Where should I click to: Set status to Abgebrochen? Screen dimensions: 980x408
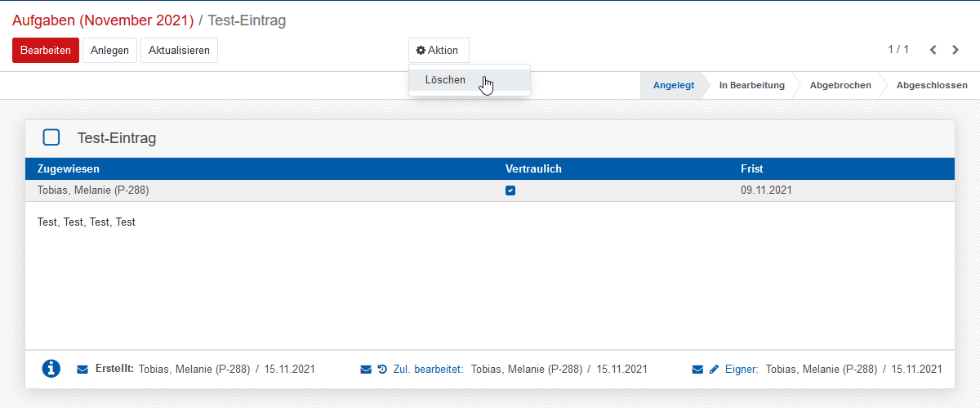[x=840, y=85]
